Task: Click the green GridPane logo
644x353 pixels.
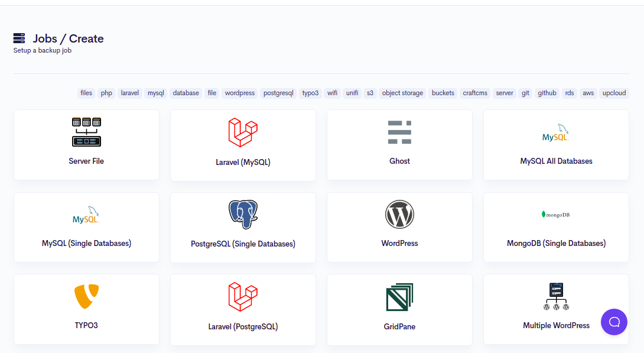Action: [399, 297]
